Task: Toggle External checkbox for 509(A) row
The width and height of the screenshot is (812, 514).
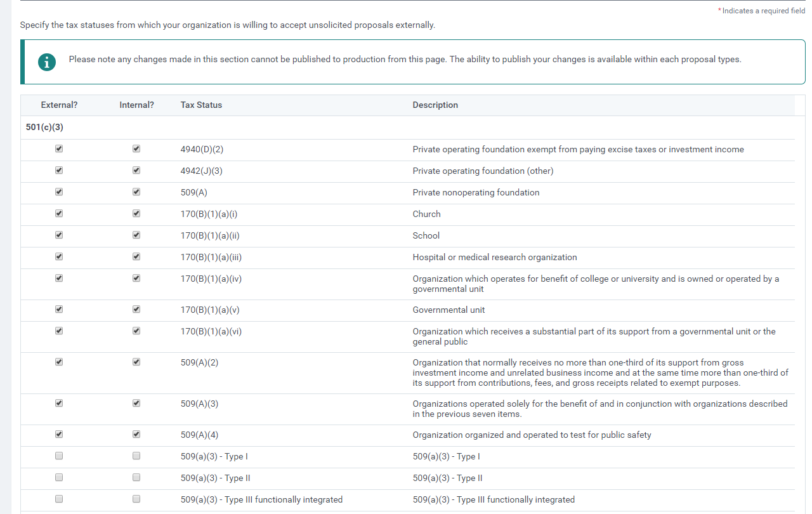Action: [59, 192]
